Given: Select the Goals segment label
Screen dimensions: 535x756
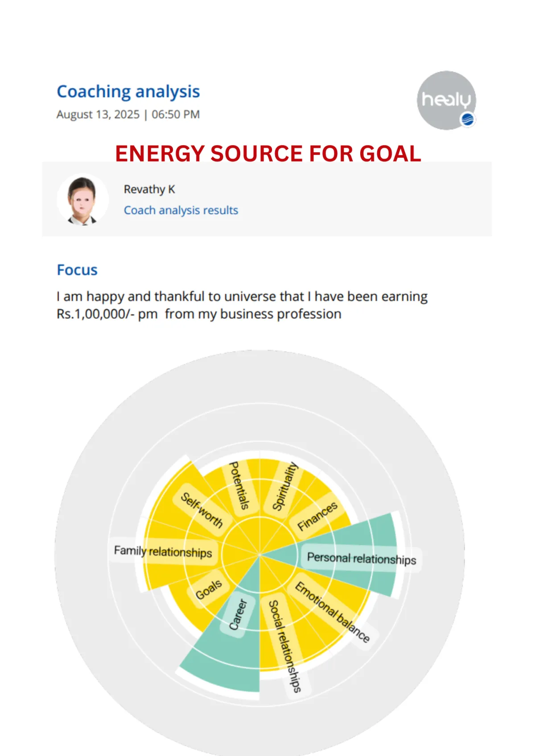Looking at the screenshot, I should pyautogui.click(x=208, y=590).
